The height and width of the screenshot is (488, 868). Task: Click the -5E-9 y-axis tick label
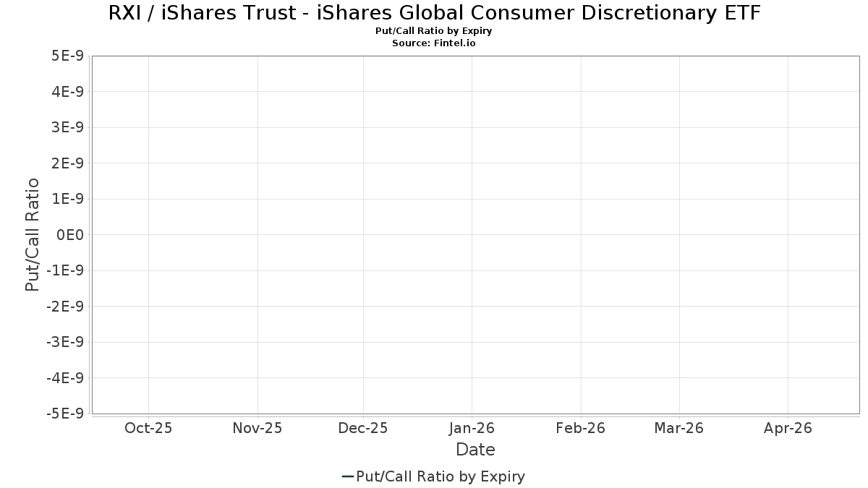[65, 414]
